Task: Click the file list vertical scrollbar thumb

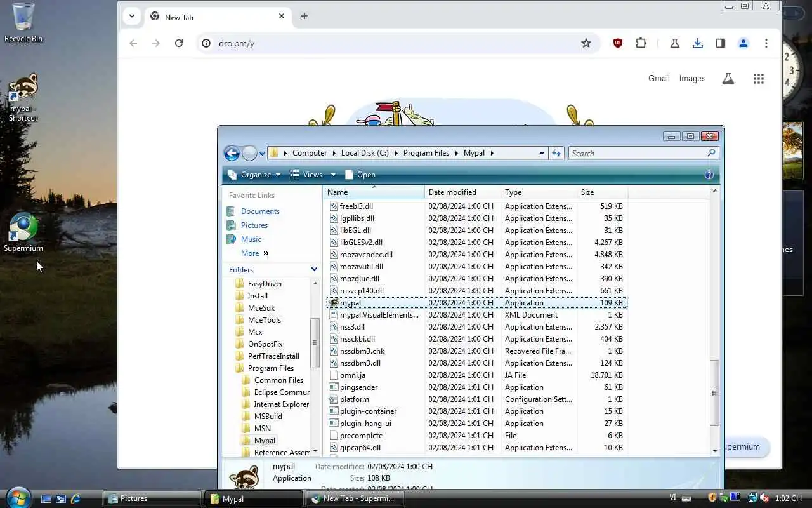Action: (x=715, y=393)
